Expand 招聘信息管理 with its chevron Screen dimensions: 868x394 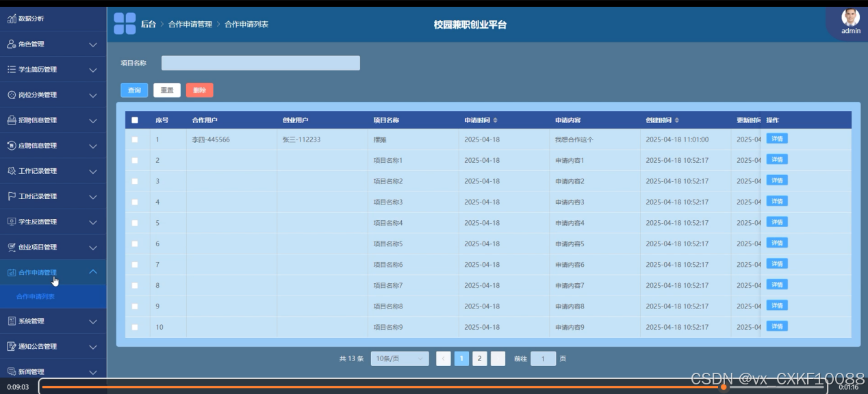tap(94, 120)
